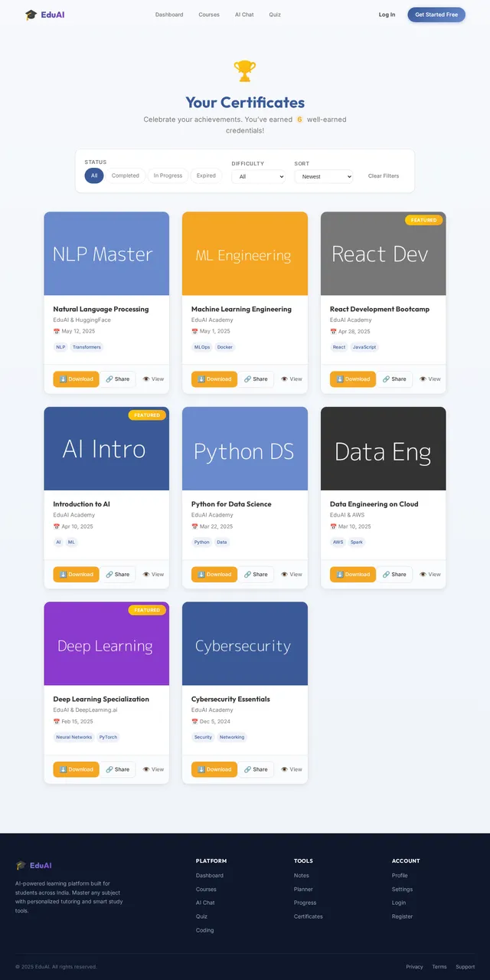The width and height of the screenshot is (490, 980).
Task: Click the share link icon on Introduction to AI card
Action: [x=109, y=575]
